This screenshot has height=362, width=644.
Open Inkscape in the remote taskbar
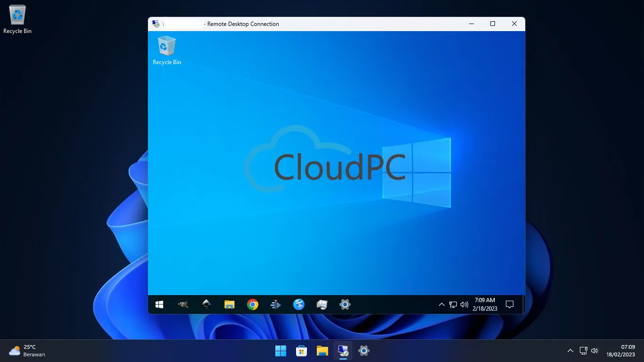click(206, 304)
